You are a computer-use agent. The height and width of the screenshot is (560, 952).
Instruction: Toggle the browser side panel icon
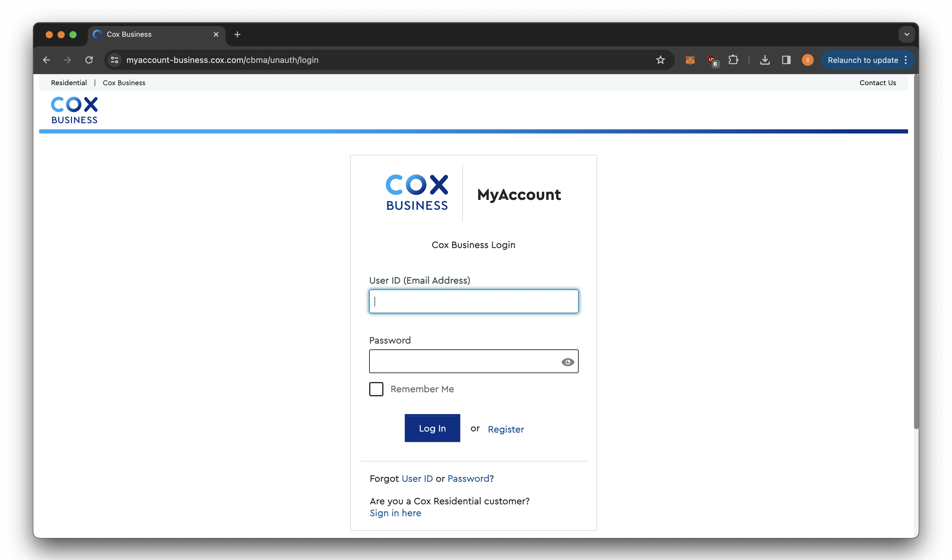[x=786, y=60]
